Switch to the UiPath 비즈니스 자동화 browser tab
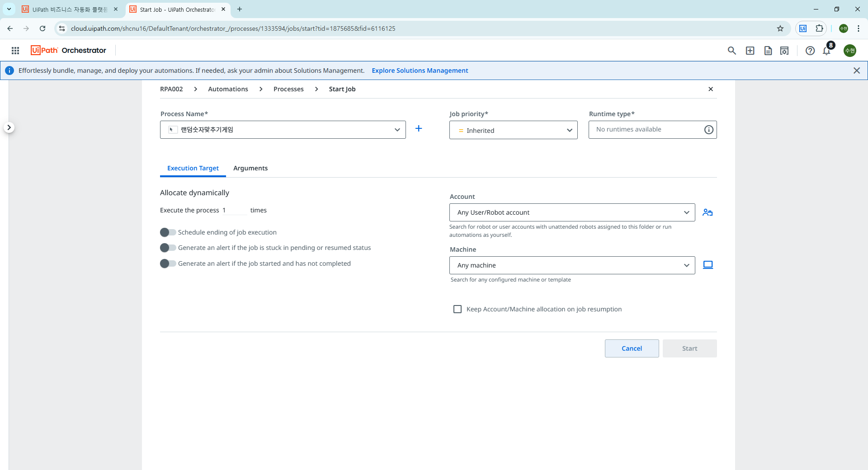868x470 pixels. 70,9
